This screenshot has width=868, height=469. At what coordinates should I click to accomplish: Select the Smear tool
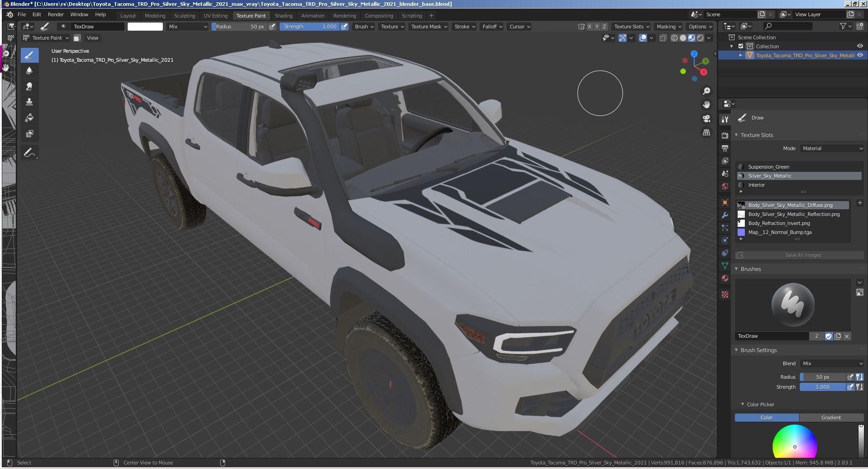tap(29, 87)
